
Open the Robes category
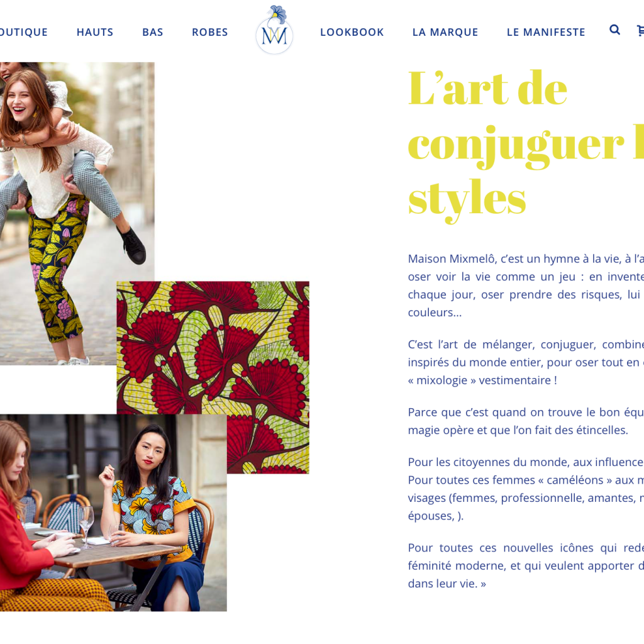(210, 32)
